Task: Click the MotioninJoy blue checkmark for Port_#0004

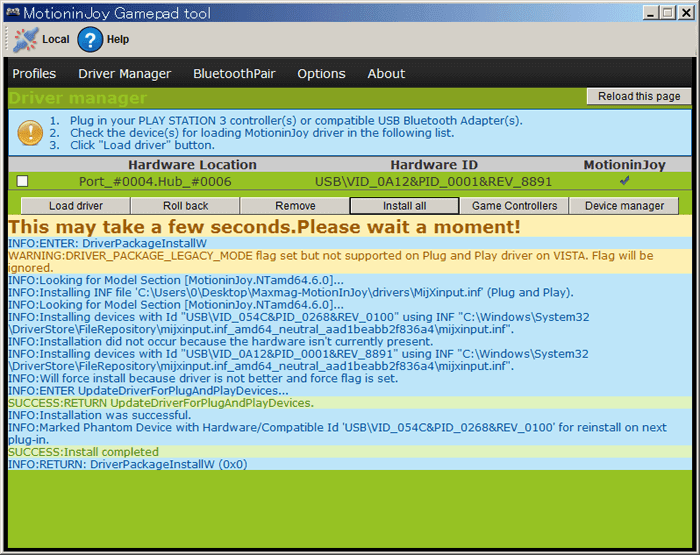Action: pyautogui.click(x=625, y=180)
